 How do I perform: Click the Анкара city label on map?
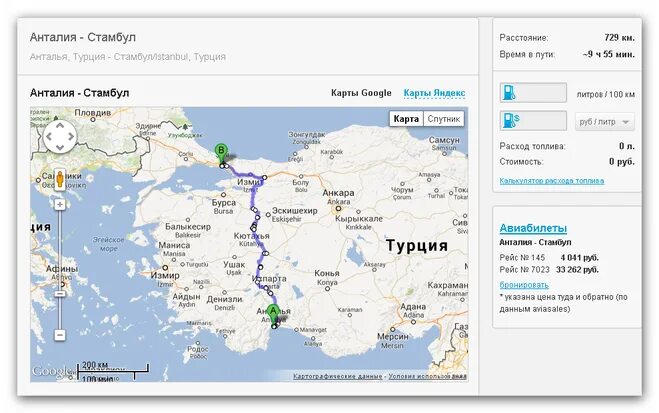338,193
